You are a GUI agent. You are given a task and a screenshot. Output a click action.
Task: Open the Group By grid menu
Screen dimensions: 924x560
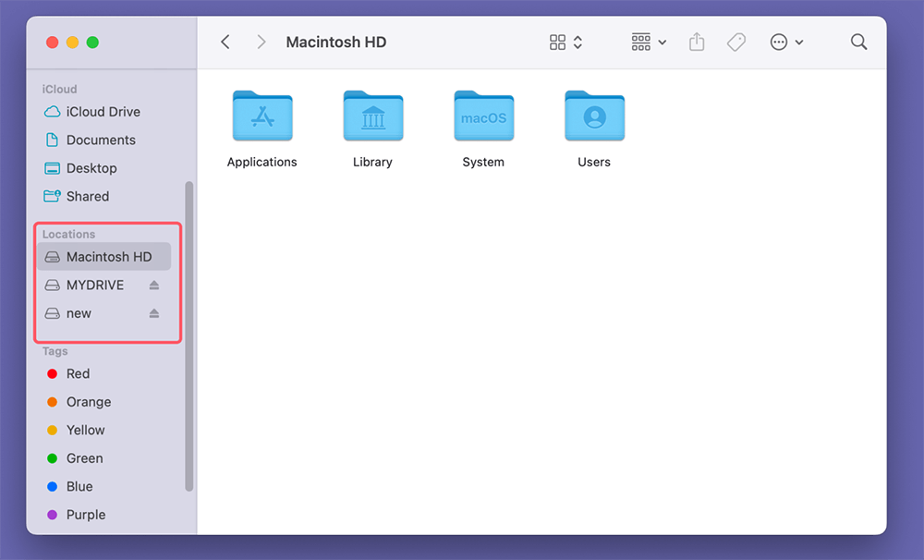pyautogui.click(x=649, y=42)
